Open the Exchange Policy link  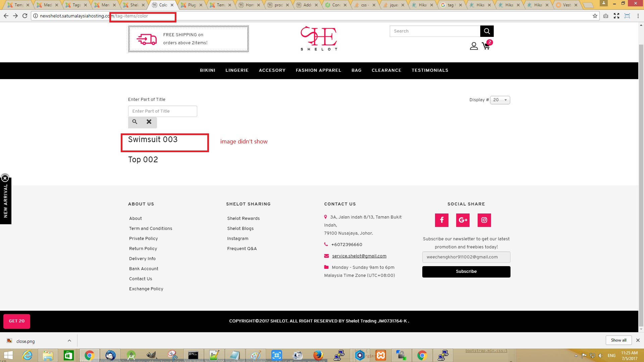[x=146, y=289]
